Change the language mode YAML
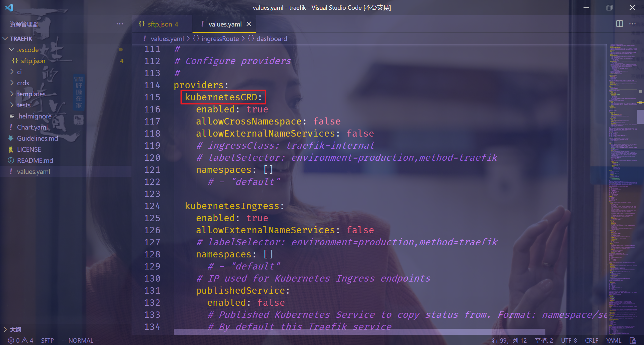The width and height of the screenshot is (644, 345). 613,340
